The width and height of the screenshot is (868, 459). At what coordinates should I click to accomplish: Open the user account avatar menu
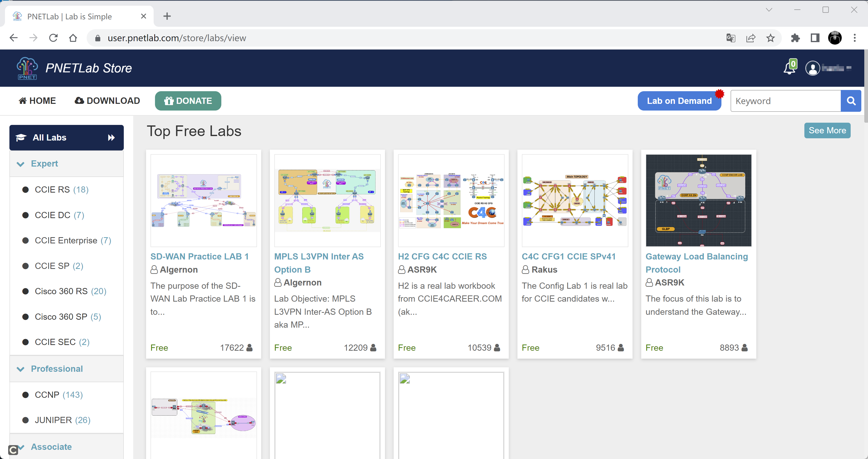coord(812,68)
